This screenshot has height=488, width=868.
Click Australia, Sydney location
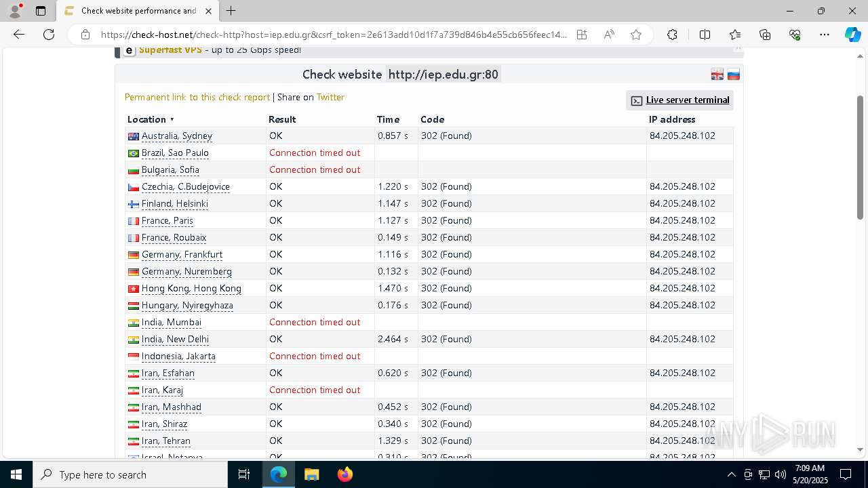(177, 136)
